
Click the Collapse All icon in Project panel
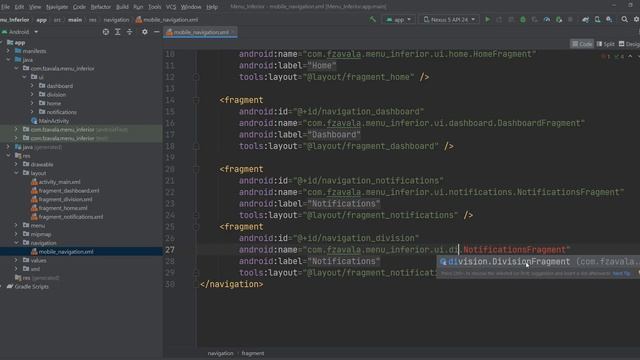[129, 32]
